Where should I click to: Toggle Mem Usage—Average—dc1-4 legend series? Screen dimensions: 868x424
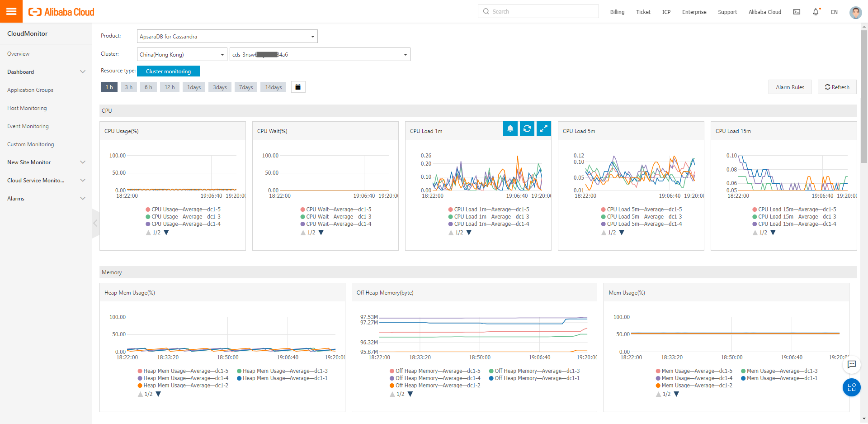(x=694, y=378)
